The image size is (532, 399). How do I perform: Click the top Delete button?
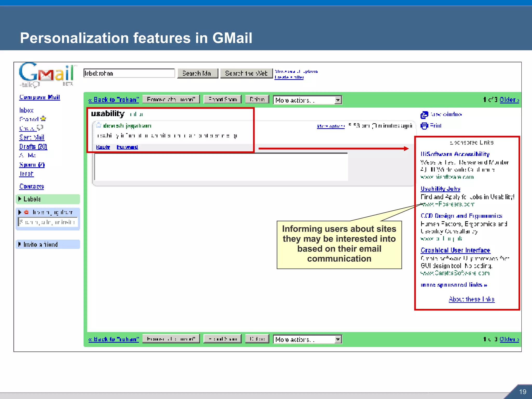[x=257, y=99]
